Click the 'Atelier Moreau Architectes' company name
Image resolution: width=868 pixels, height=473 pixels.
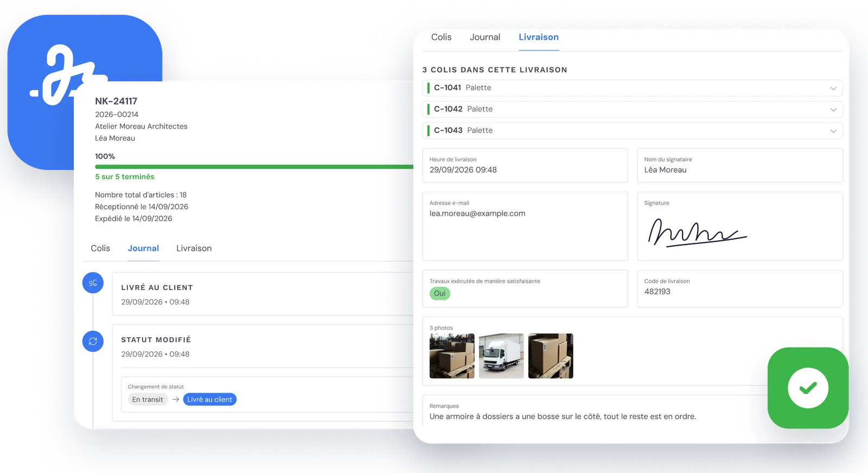pyautogui.click(x=141, y=127)
